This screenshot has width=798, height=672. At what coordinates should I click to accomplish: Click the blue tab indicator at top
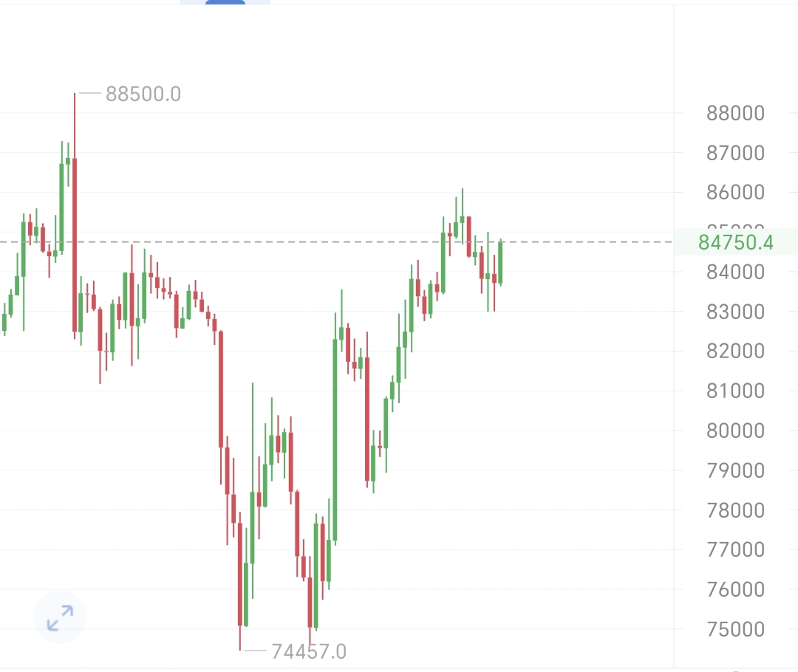(225, 3)
